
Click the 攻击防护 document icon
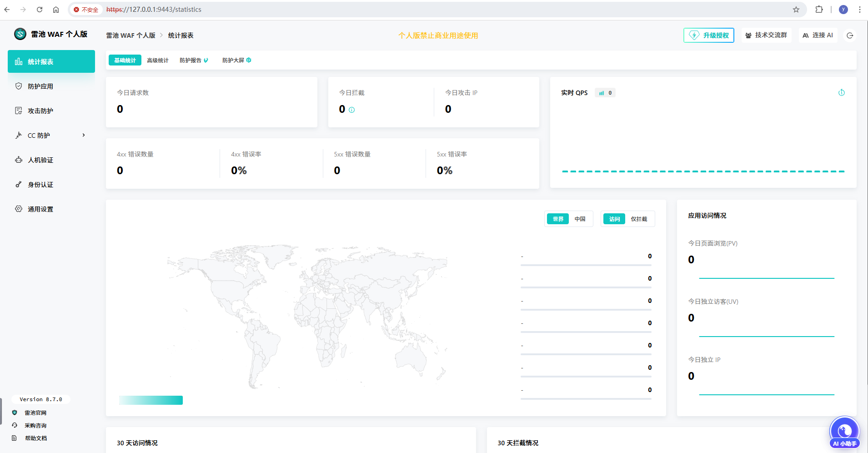[x=19, y=111]
